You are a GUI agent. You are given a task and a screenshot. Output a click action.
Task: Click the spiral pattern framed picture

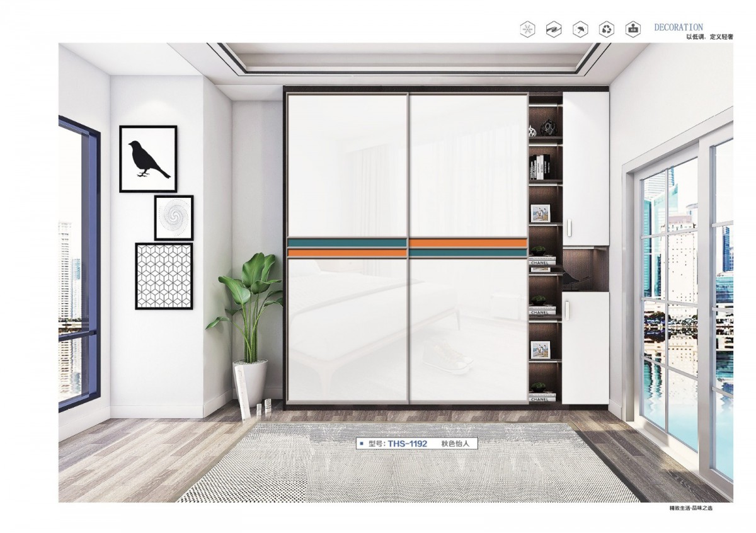tap(173, 217)
